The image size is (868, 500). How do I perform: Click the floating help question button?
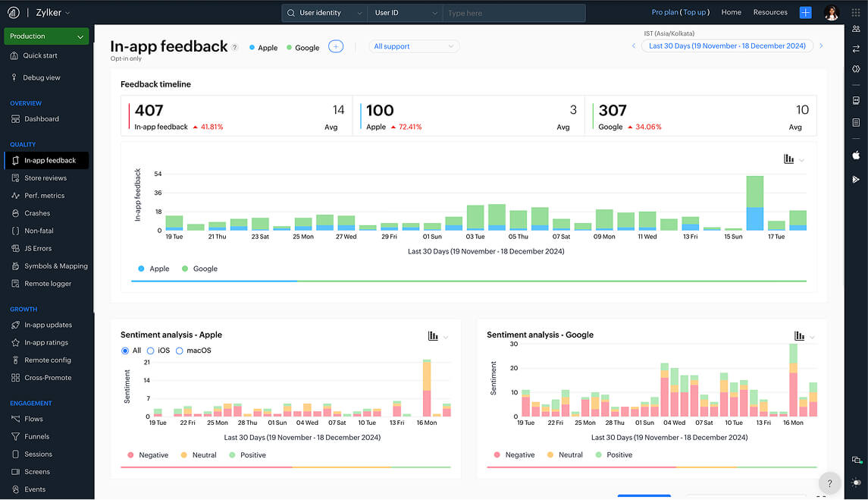[829, 483]
